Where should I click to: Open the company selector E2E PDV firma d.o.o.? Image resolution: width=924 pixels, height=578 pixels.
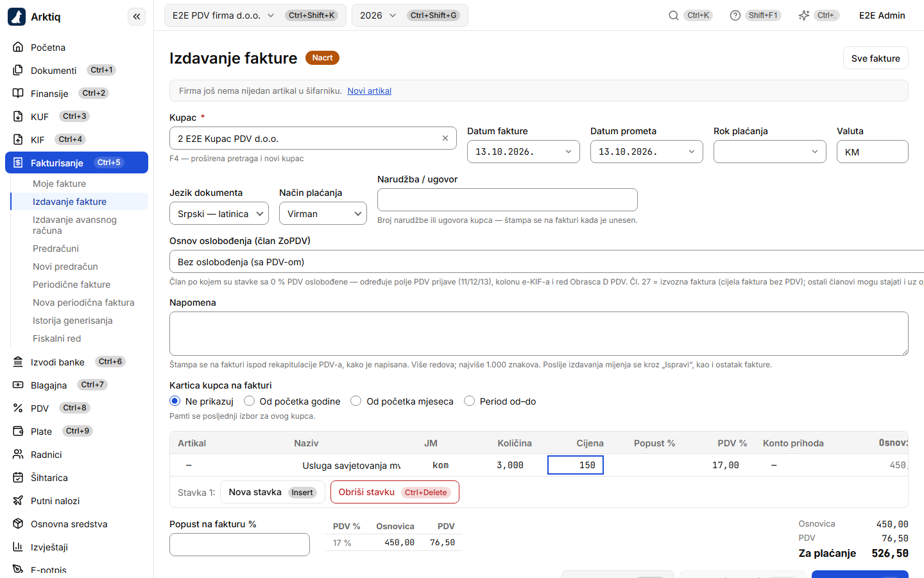coord(255,15)
